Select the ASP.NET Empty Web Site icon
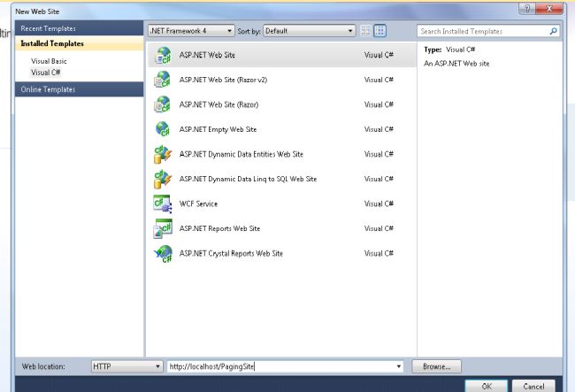 tap(163, 129)
